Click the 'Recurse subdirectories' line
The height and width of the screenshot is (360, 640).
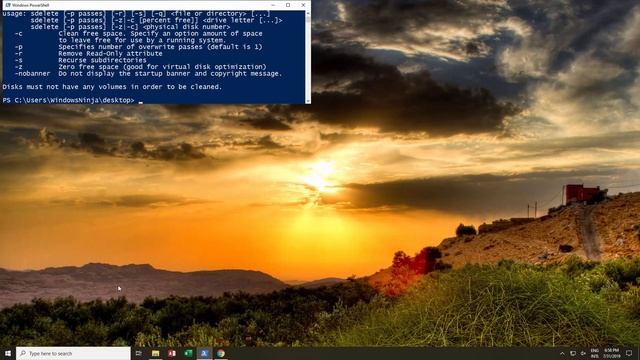click(x=102, y=60)
